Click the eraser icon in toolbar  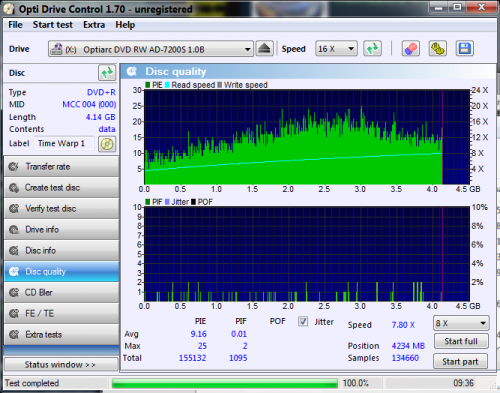pyautogui.click(x=410, y=49)
